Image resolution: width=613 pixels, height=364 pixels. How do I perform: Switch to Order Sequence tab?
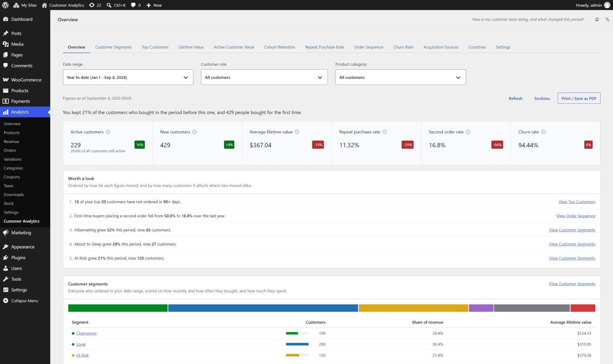click(368, 47)
